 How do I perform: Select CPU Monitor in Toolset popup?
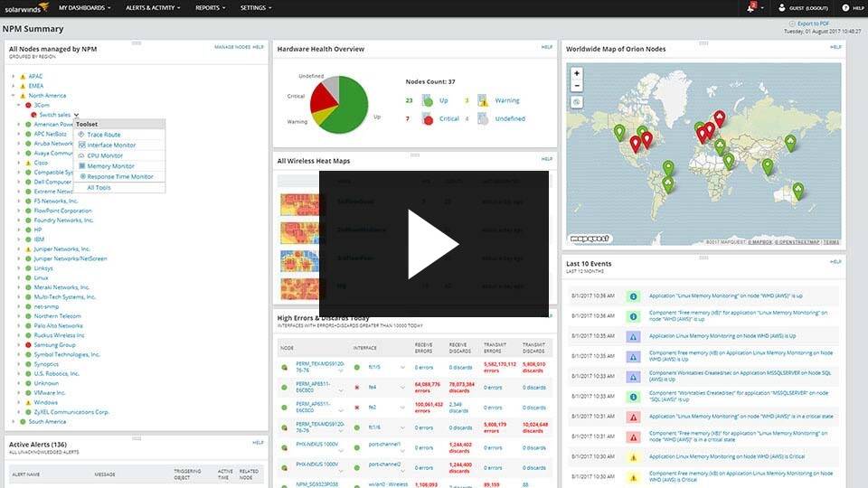[x=105, y=155]
